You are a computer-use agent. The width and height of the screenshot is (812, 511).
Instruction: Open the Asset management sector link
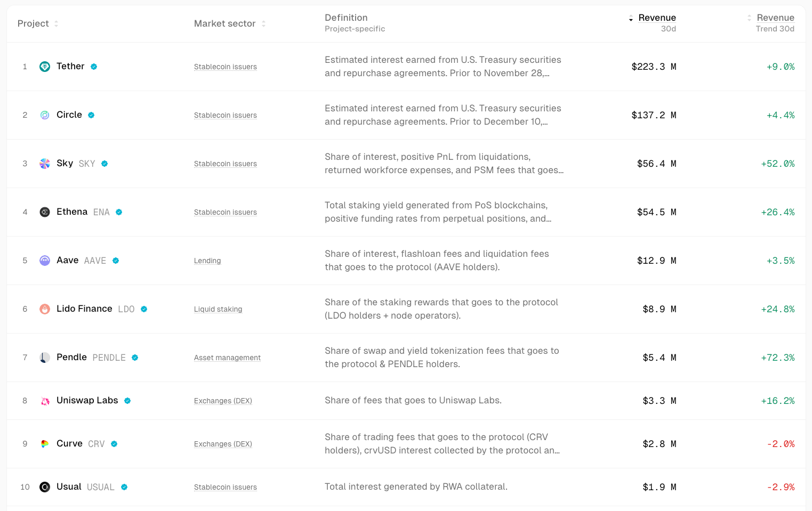[x=227, y=358]
